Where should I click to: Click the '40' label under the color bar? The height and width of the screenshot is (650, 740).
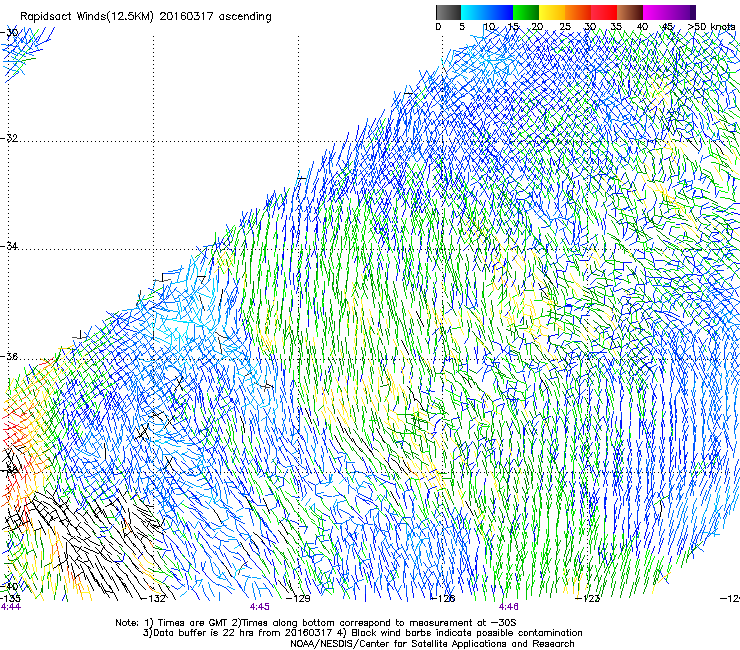tap(642, 27)
